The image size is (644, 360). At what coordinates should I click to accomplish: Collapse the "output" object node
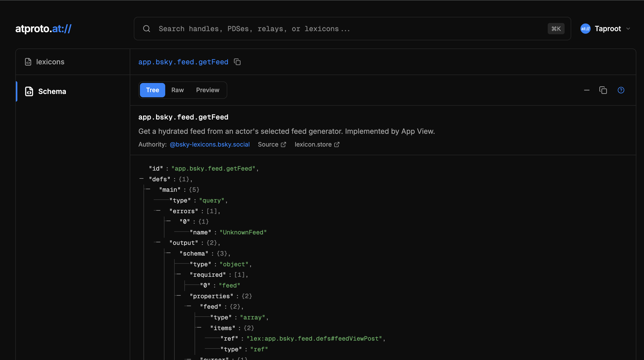(x=158, y=243)
